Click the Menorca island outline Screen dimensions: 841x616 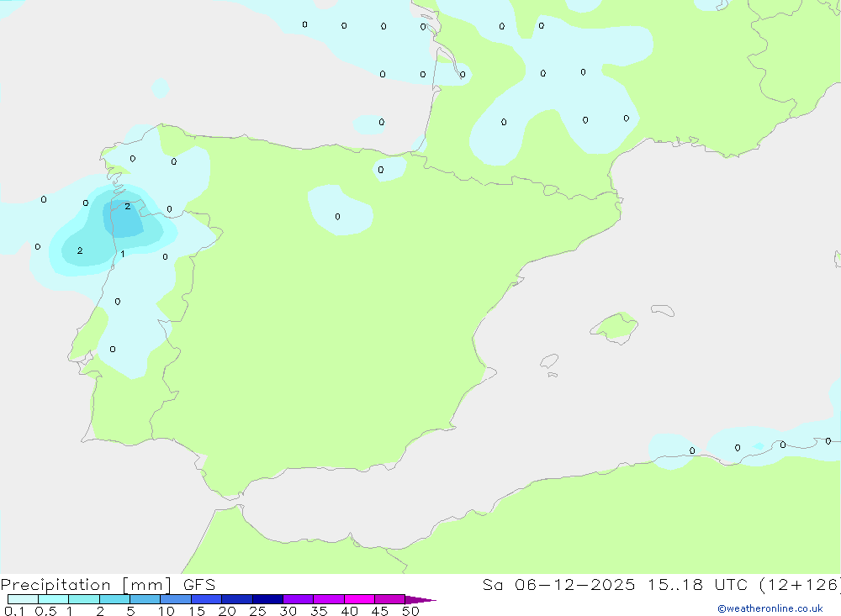pos(663,310)
